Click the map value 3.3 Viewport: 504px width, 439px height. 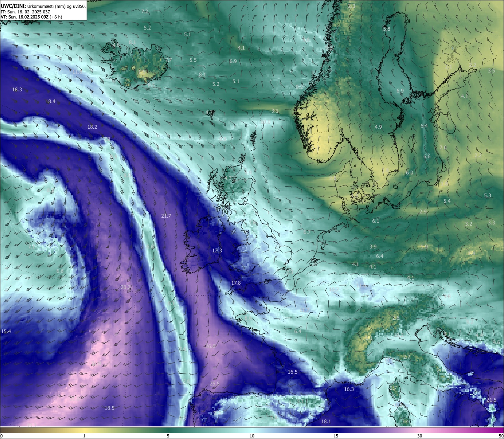click(491, 223)
